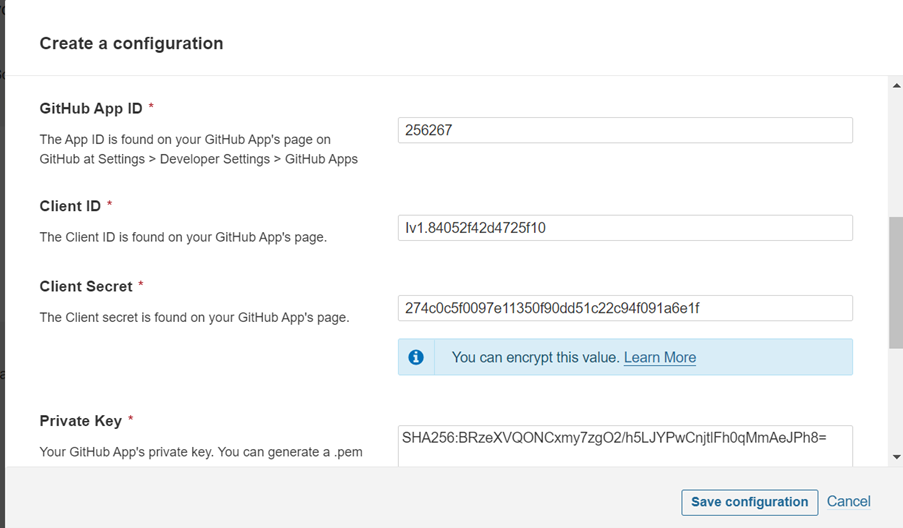Click 'The Client ID is found on your GitHub App's page.' text
The height and width of the screenshot is (528, 903).
(183, 237)
